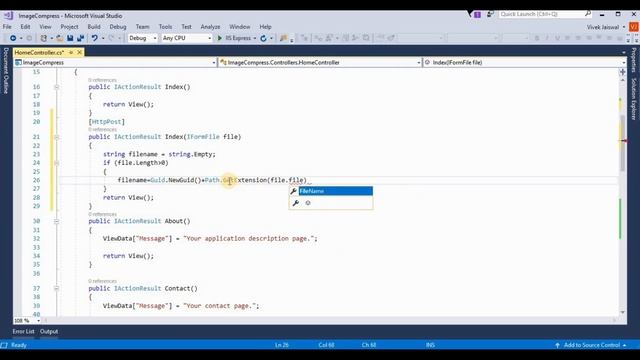The height and width of the screenshot is (360, 640).
Task: Click the Save All toolbar icon
Action: pos(80,38)
